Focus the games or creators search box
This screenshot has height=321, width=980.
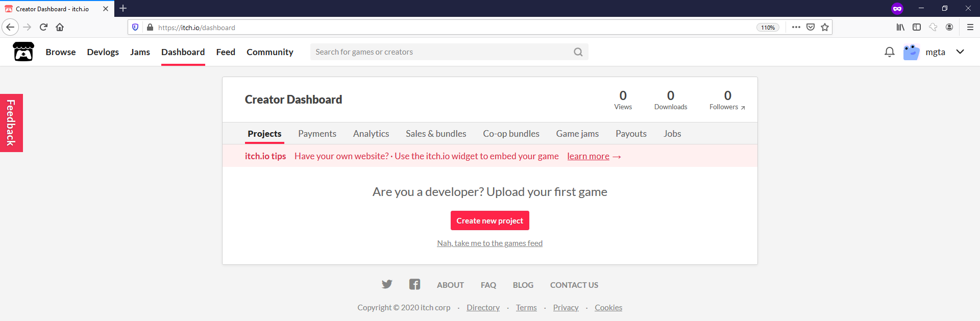pos(449,52)
